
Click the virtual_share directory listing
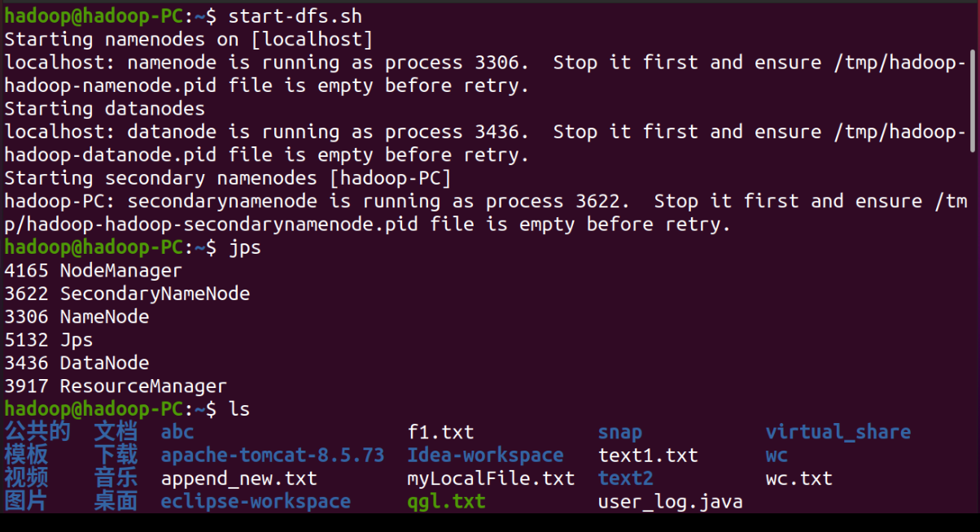838,432
